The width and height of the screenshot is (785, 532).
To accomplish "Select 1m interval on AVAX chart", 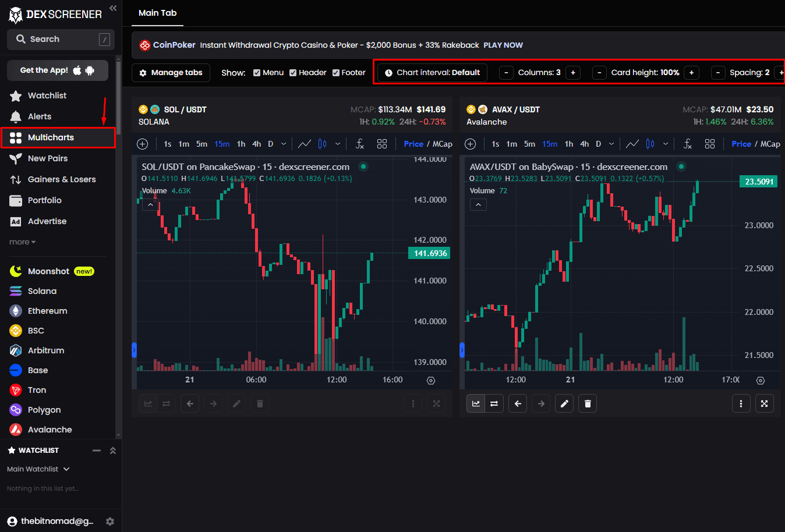I will (512, 144).
